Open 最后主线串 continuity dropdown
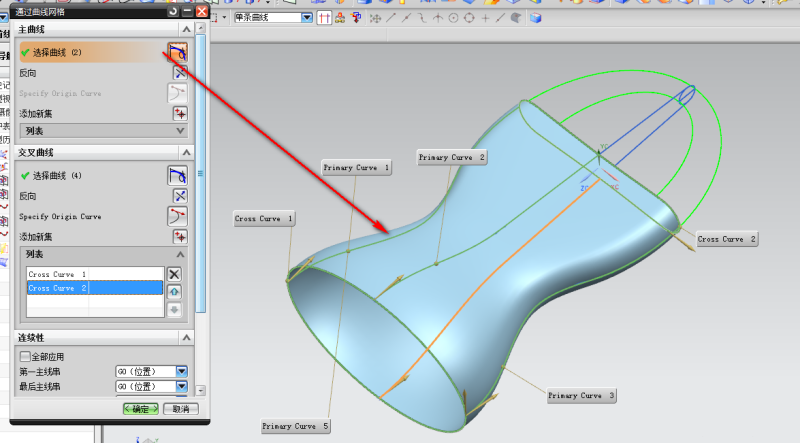 point(182,386)
